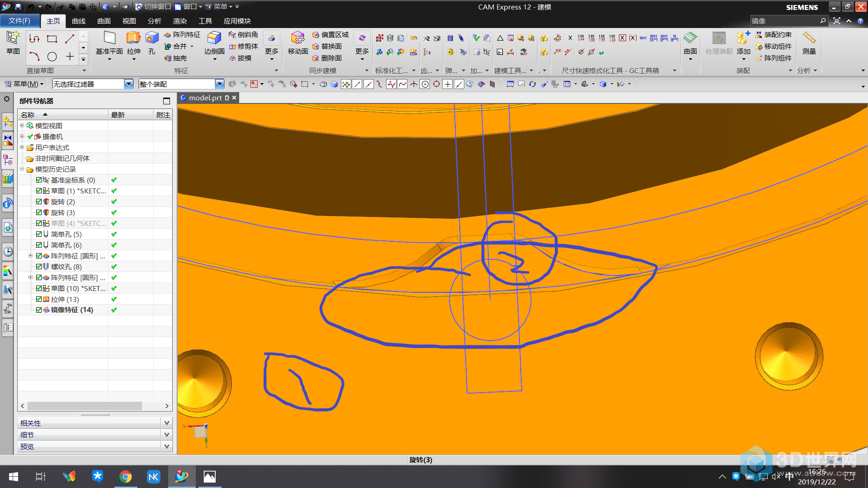The image size is (868, 488).
Task: Expand the 摄像机 tree node
Action: click(x=22, y=136)
